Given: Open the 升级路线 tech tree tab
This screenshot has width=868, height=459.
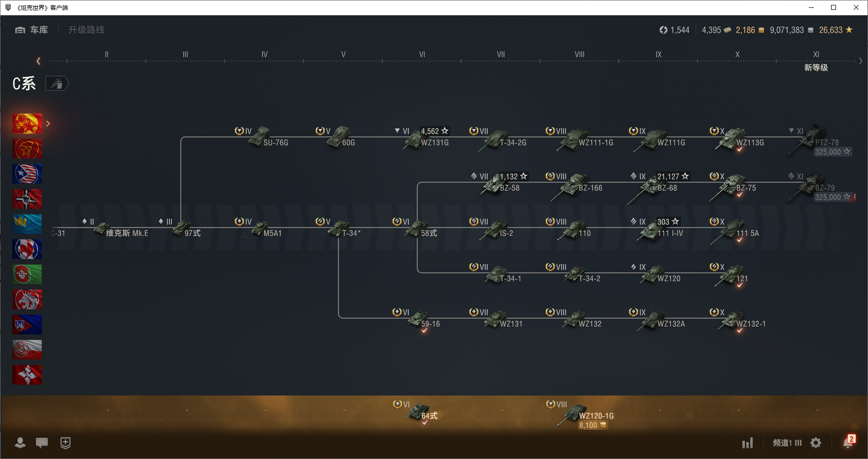Looking at the screenshot, I should click(86, 30).
